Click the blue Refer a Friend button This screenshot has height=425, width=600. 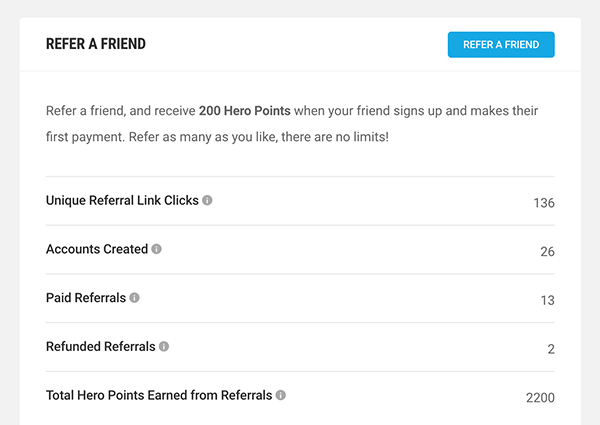(x=501, y=45)
